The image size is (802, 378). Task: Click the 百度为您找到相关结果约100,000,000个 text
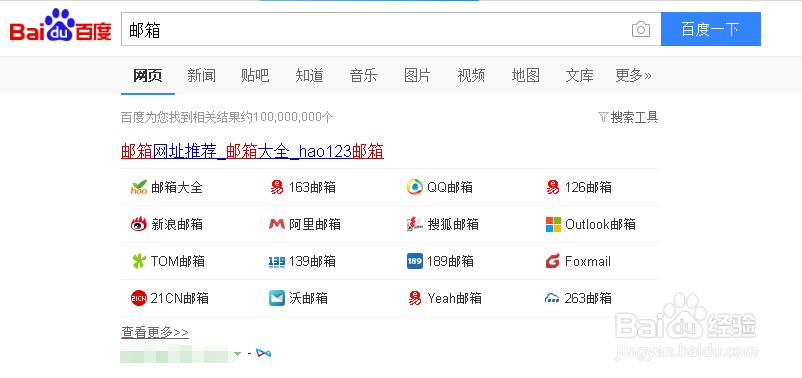pos(227,118)
